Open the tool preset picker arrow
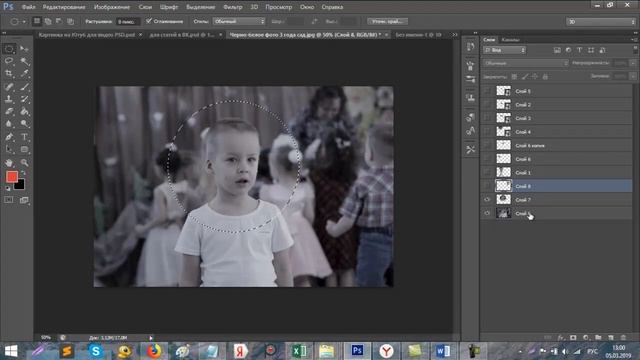The image size is (640, 360). coord(24,22)
